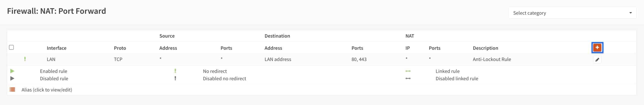Click the LAN address destination cell
This screenshot has width=644, height=105.
278,59
